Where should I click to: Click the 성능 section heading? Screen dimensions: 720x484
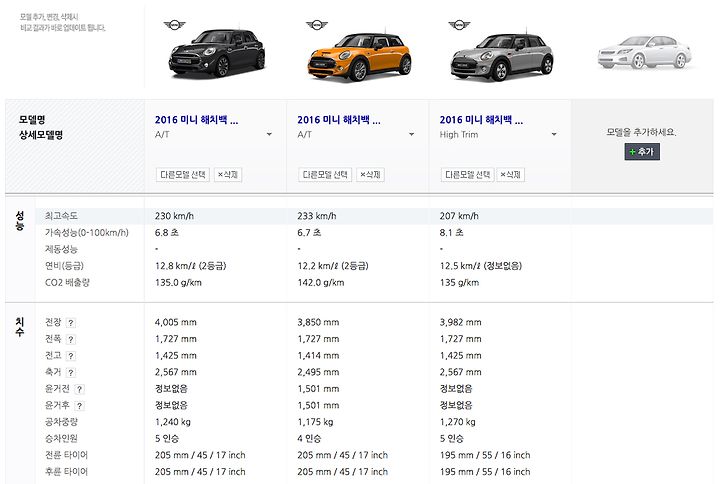click(x=20, y=220)
